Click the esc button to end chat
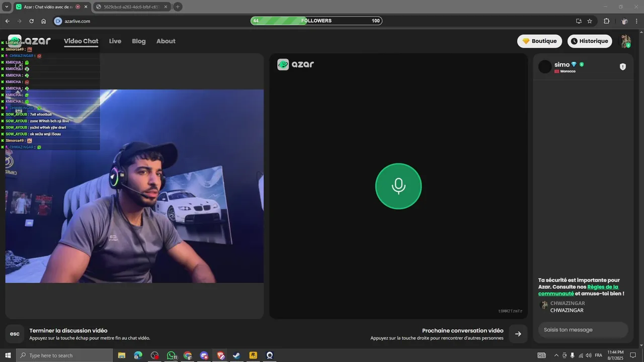Image resolution: width=644 pixels, height=362 pixels. 15,334
